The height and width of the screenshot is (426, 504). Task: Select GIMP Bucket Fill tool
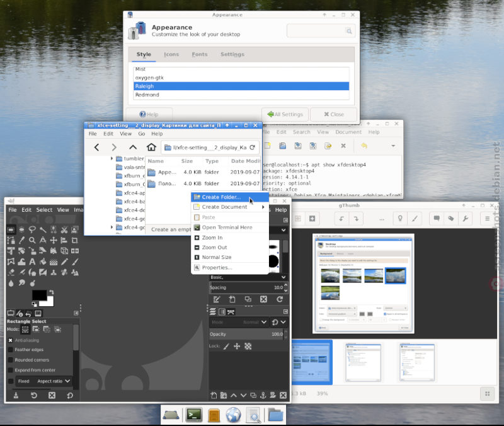click(x=43, y=262)
